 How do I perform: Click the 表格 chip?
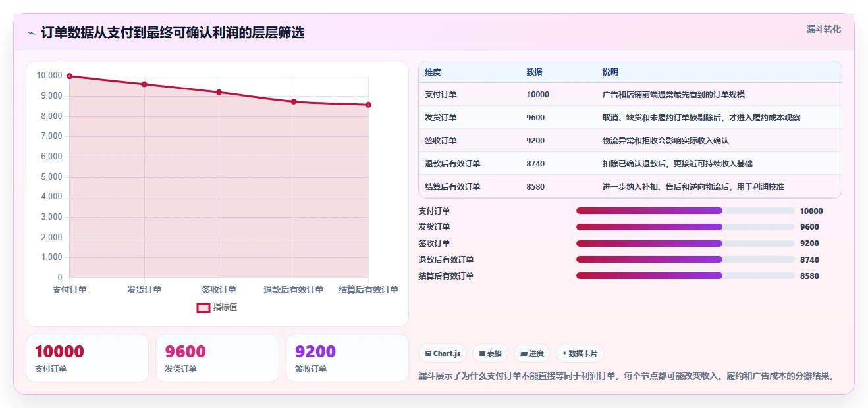(491, 353)
